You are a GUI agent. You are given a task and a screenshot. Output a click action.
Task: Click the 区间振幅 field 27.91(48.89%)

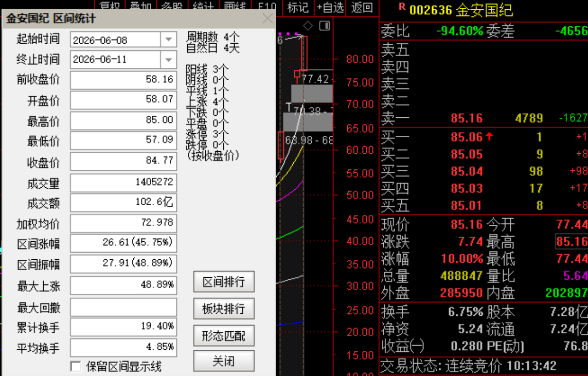coord(123,263)
